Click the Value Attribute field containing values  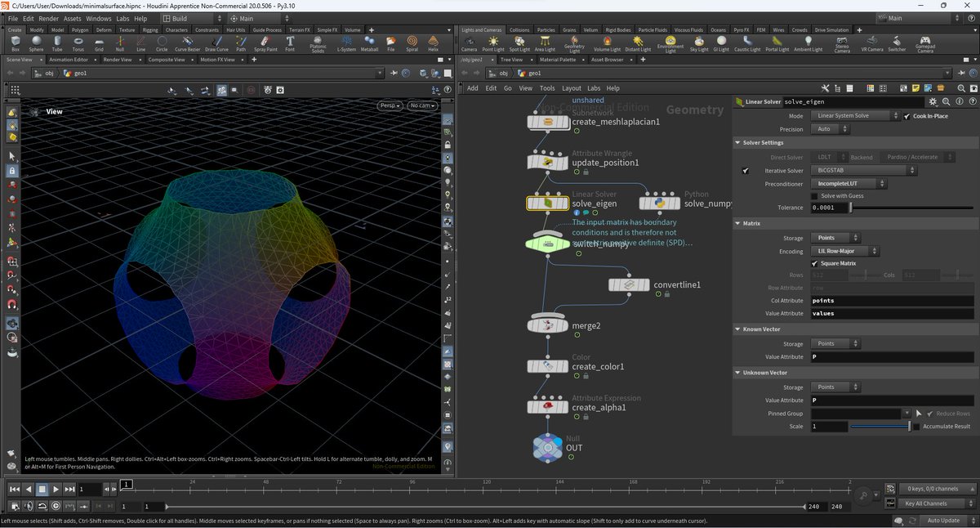892,313
